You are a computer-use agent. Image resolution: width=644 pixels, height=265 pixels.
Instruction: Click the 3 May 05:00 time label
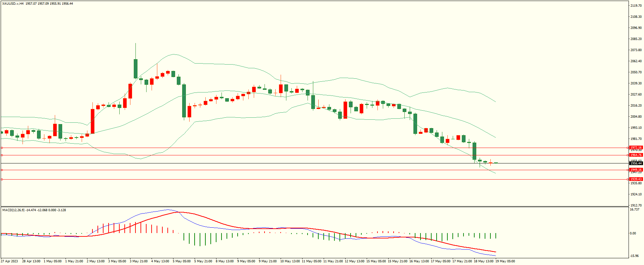117,261
